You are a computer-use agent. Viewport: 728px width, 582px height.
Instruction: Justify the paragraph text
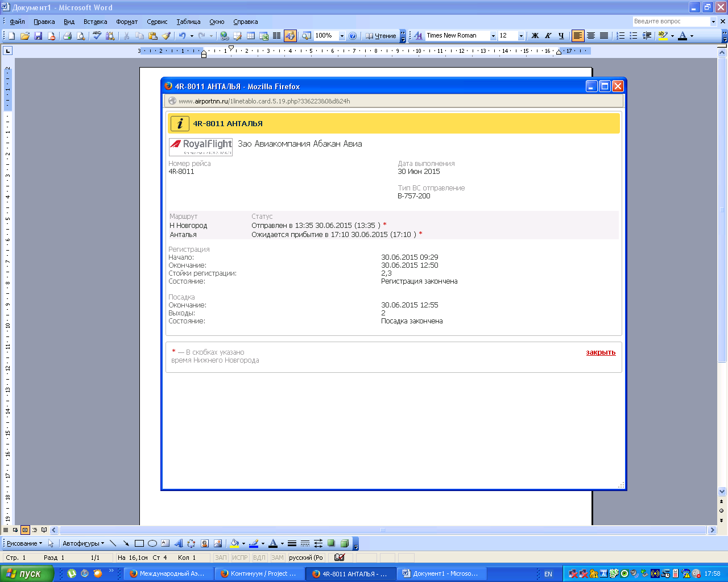[x=604, y=36]
